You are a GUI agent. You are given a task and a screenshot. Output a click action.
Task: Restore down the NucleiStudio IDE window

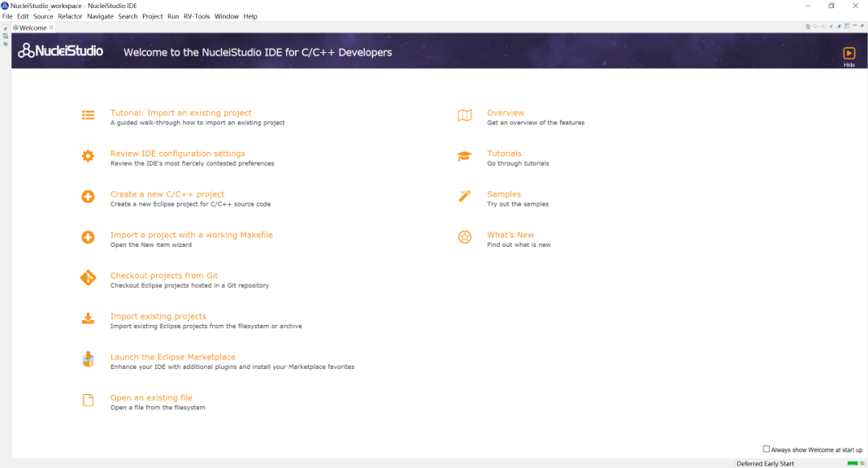(x=832, y=6)
